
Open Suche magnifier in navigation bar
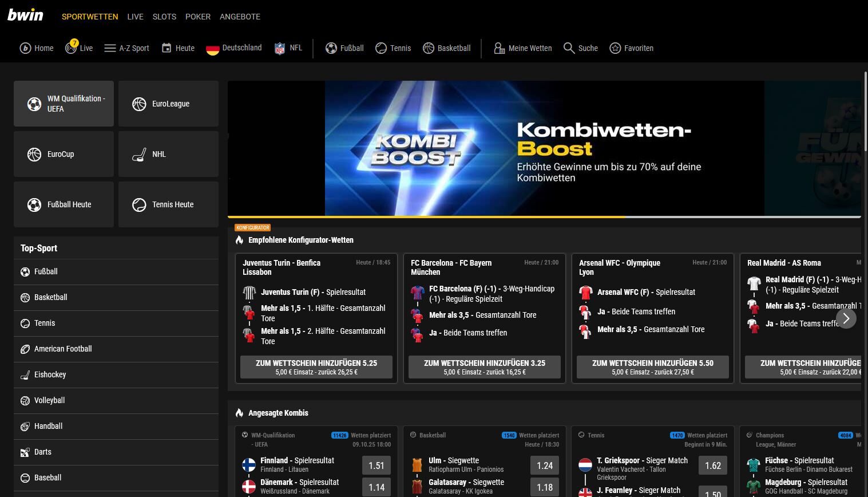click(x=569, y=48)
